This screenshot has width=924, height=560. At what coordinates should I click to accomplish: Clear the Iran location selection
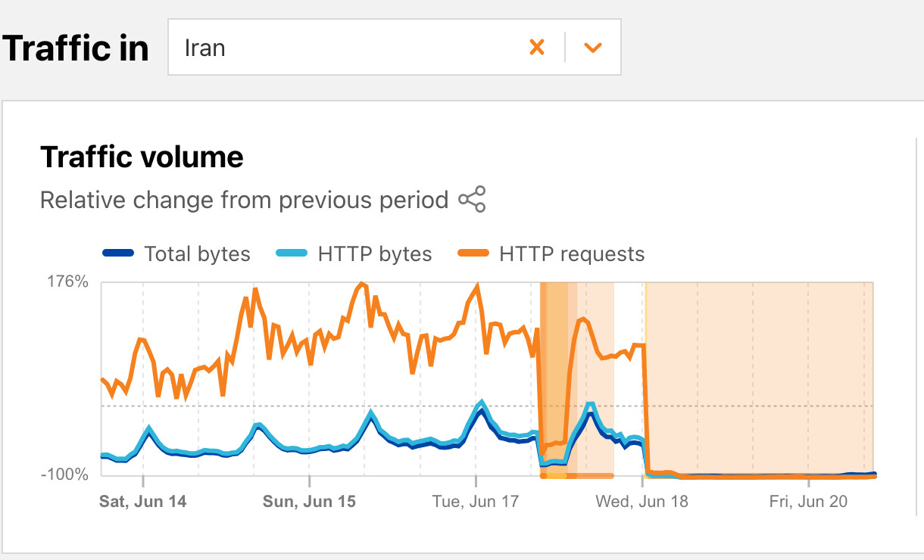pos(537,48)
